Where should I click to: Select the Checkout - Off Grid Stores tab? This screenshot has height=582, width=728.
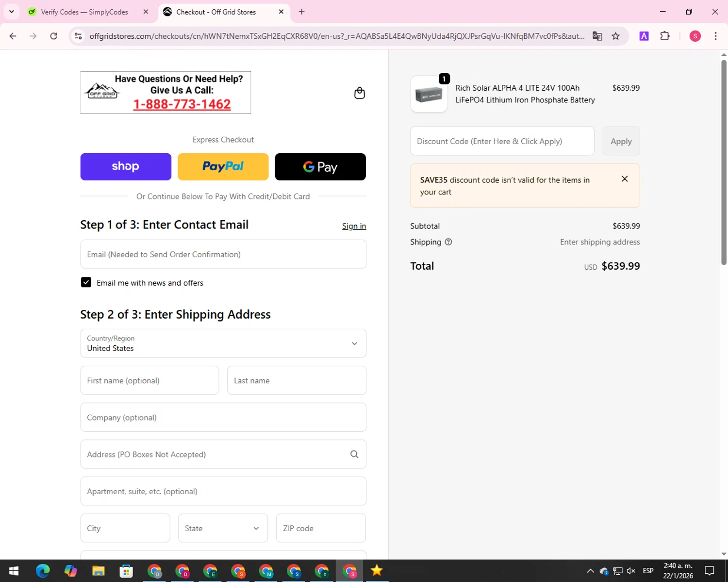pyautogui.click(x=216, y=12)
